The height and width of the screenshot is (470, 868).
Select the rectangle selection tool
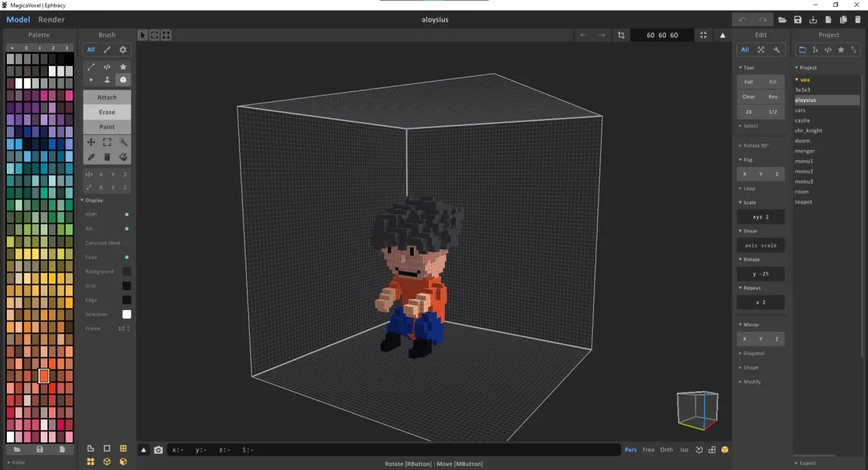[106, 142]
